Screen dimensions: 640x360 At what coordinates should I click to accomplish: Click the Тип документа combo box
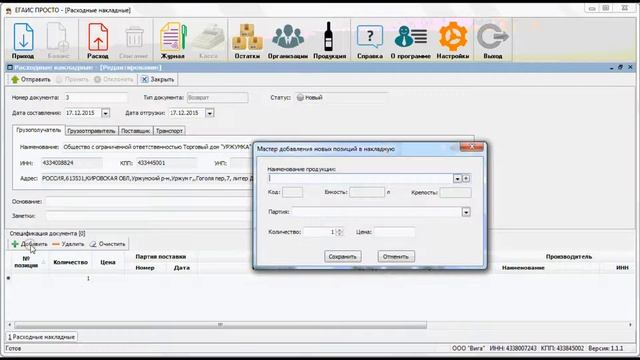218,98
